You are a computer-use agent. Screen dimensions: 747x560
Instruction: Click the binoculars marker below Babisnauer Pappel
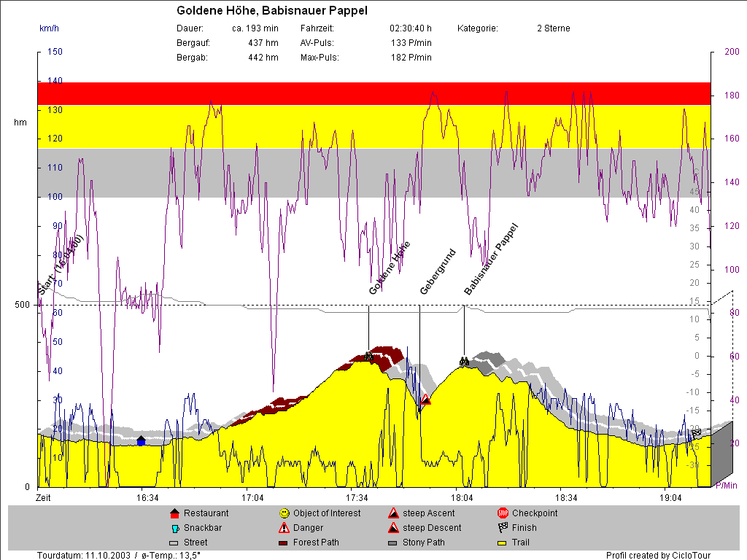coord(464,361)
